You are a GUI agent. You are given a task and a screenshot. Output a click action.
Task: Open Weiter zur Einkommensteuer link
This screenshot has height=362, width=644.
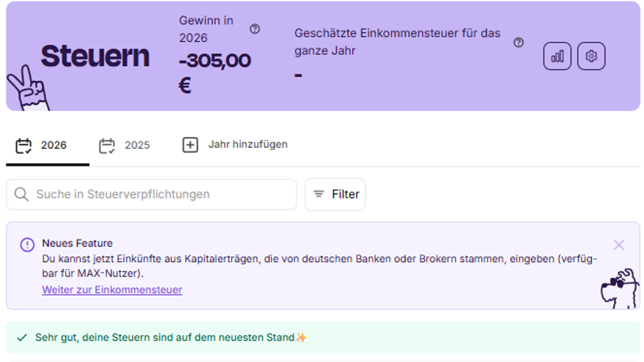coord(112,290)
